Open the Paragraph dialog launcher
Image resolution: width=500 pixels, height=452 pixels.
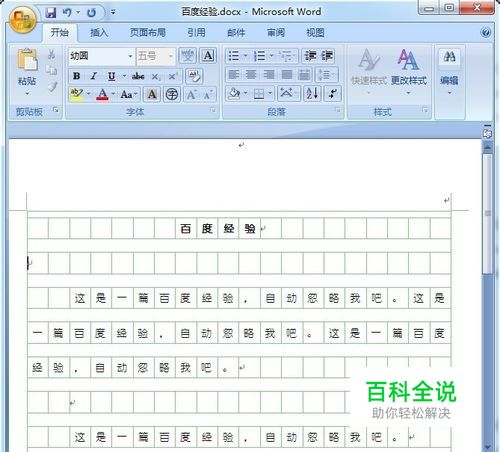point(337,110)
